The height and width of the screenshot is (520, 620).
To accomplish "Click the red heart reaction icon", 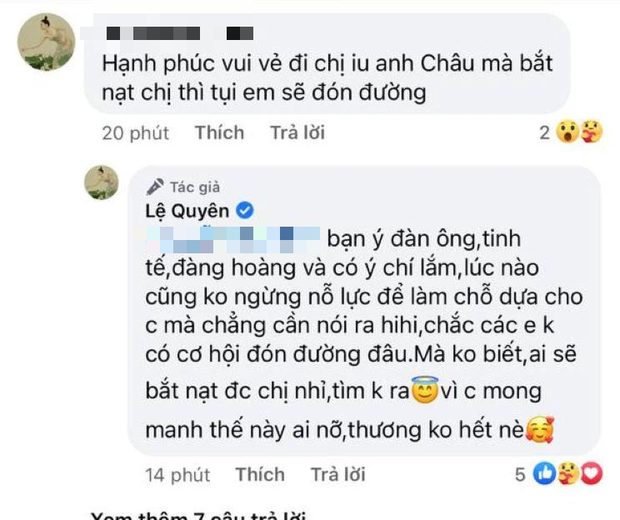I will pyautogui.click(x=591, y=473).
